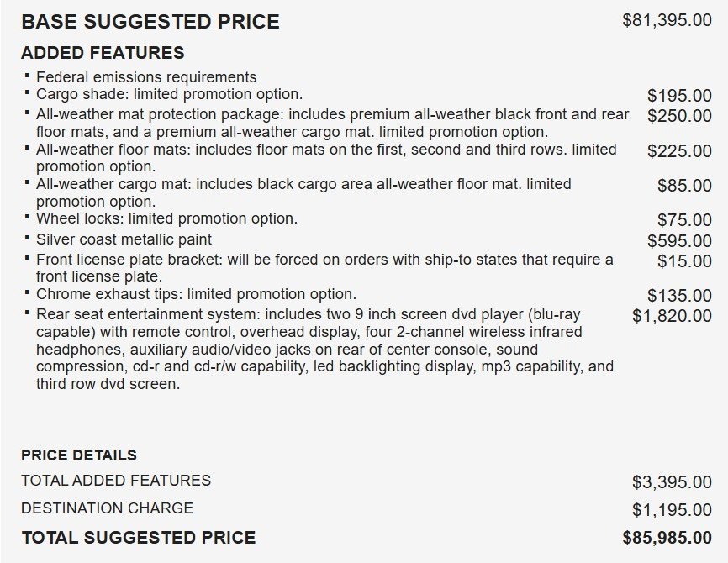
Task: Click the All-weather mat protection package text
Action: coord(332,123)
